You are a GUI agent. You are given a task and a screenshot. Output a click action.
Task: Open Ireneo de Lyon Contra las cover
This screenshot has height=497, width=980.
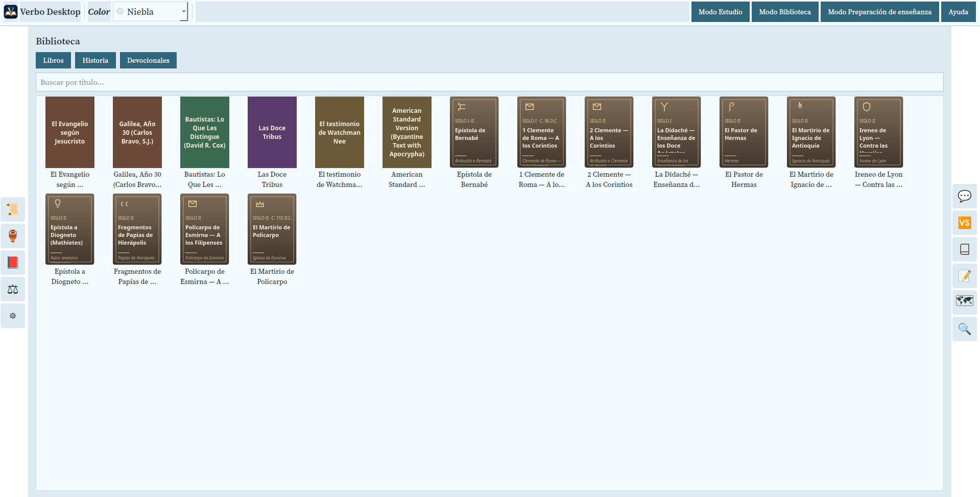(x=879, y=132)
